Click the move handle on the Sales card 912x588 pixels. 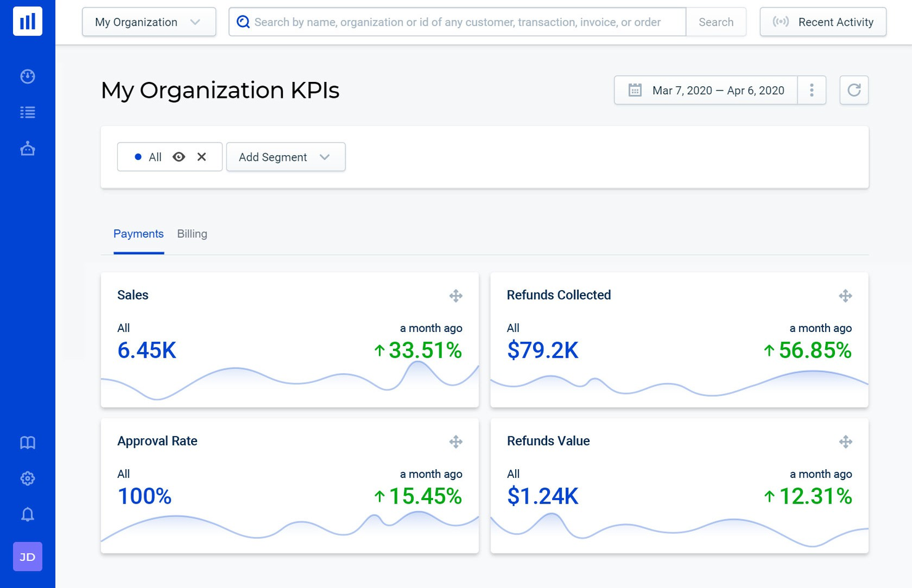pyautogui.click(x=456, y=296)
